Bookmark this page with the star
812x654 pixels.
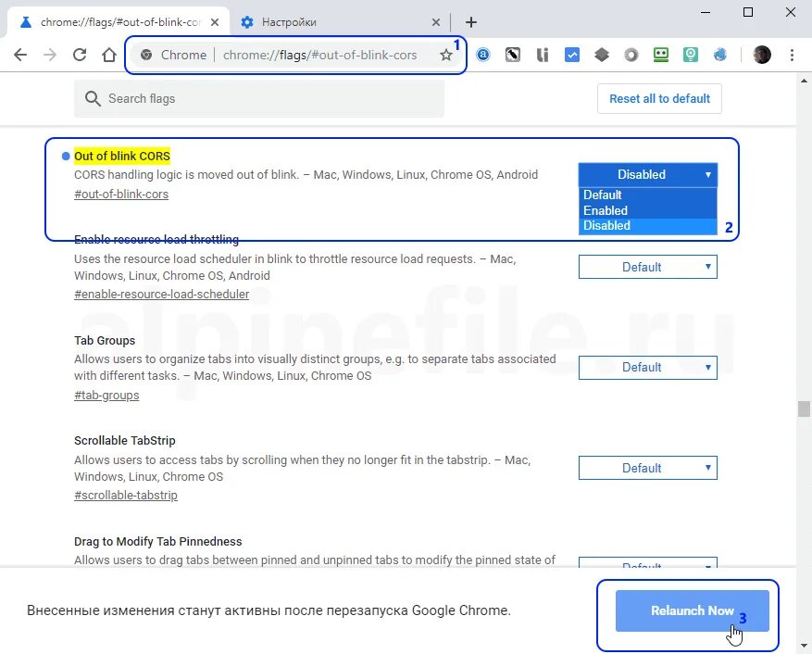coord(446,55)
